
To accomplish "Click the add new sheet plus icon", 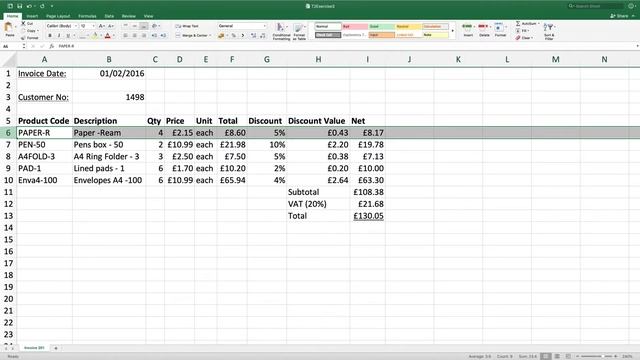I will (56, 348).
